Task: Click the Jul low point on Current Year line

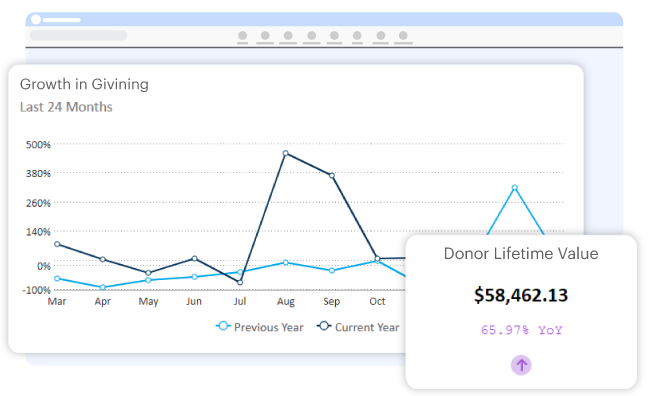Action: click(x=240, y=283)
